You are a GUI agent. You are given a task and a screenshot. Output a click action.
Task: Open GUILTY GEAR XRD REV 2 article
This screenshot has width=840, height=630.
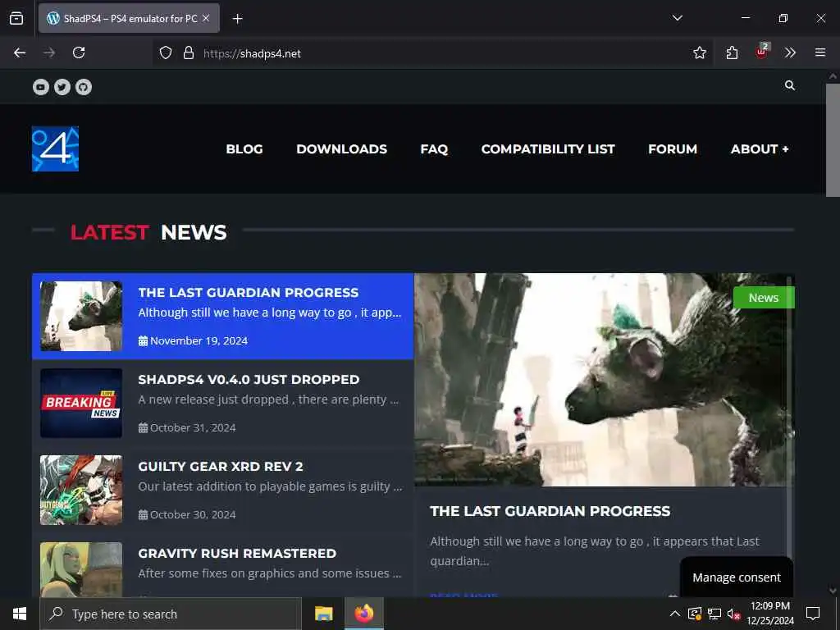[x=221, y=466]
